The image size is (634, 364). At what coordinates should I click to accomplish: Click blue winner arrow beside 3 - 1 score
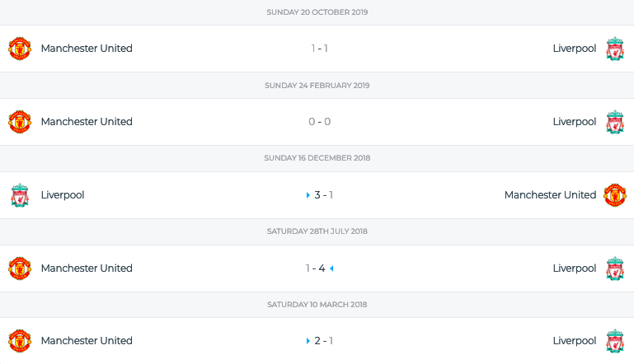pos(308,195)
